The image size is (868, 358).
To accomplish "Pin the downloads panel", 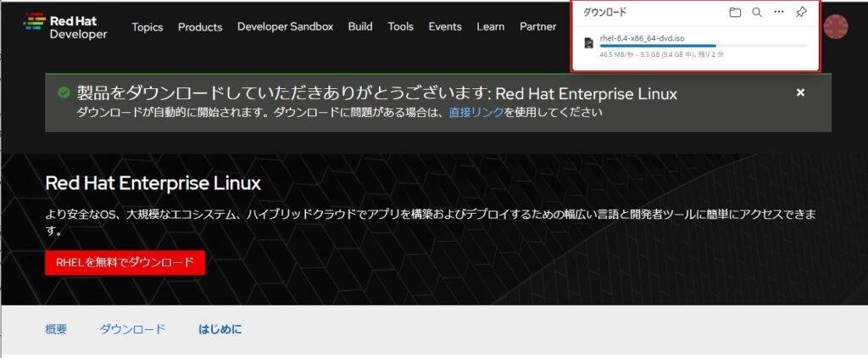I will coord(801,12).
